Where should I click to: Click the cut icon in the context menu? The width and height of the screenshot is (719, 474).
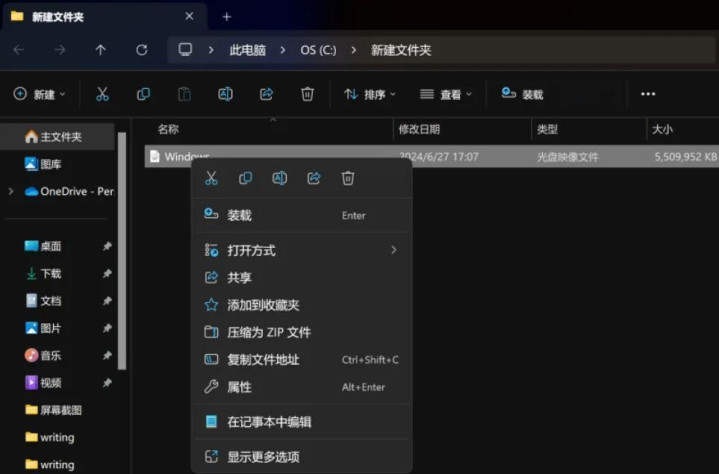(211, 178)
